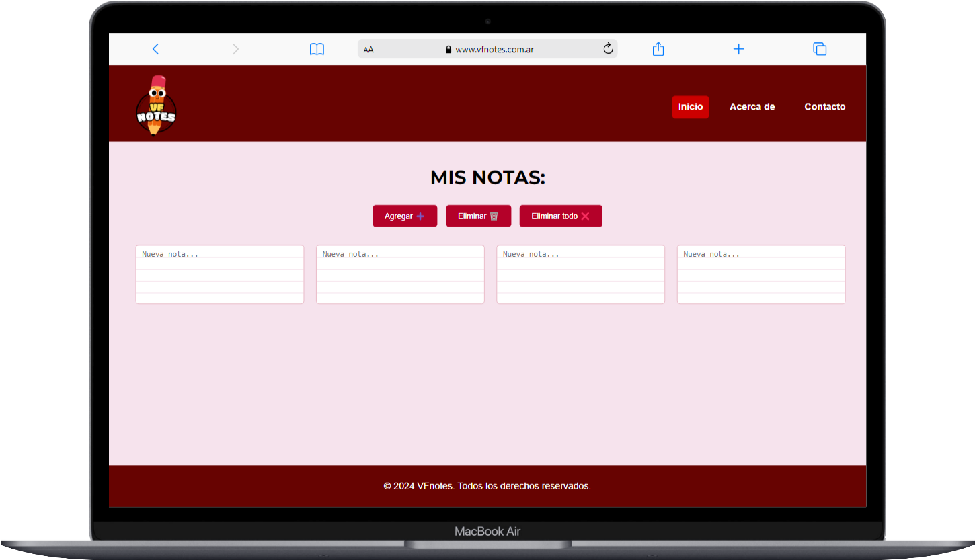Click the AA reader options in address bar
The image size is (975, 560).
point(368,48)
